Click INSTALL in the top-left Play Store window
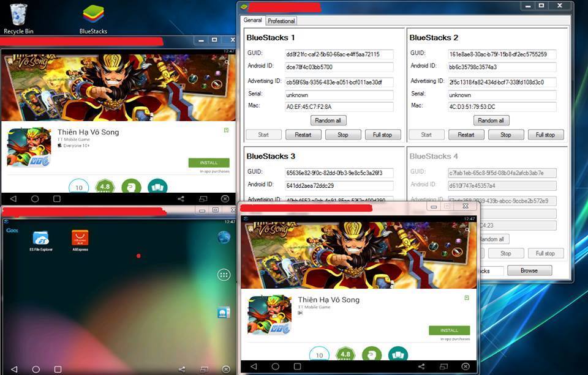This screenshot has width=588, height=375. coord(209,163)
